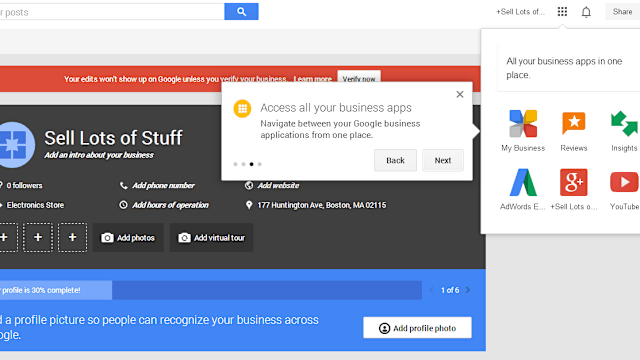This screenshot has width=640, height=360.
Task: Click Add phone number link
Action: [163, 186]
